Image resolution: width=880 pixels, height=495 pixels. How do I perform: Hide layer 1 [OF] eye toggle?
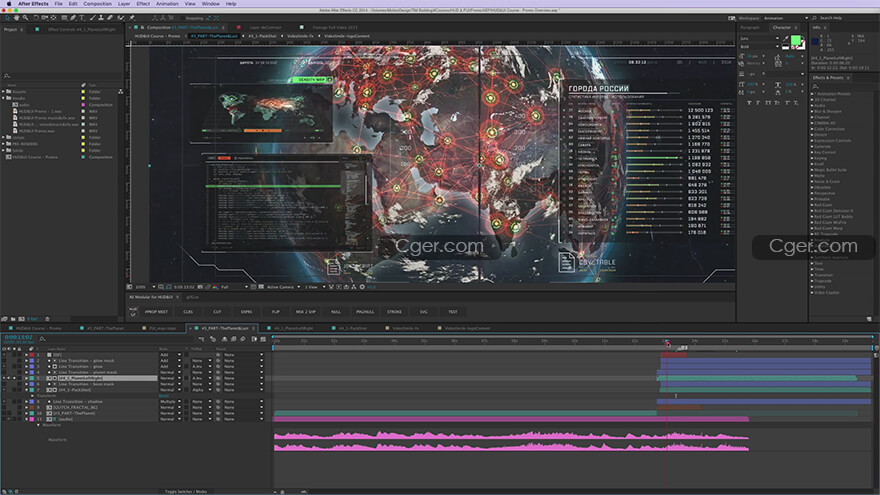pos(4,355)
